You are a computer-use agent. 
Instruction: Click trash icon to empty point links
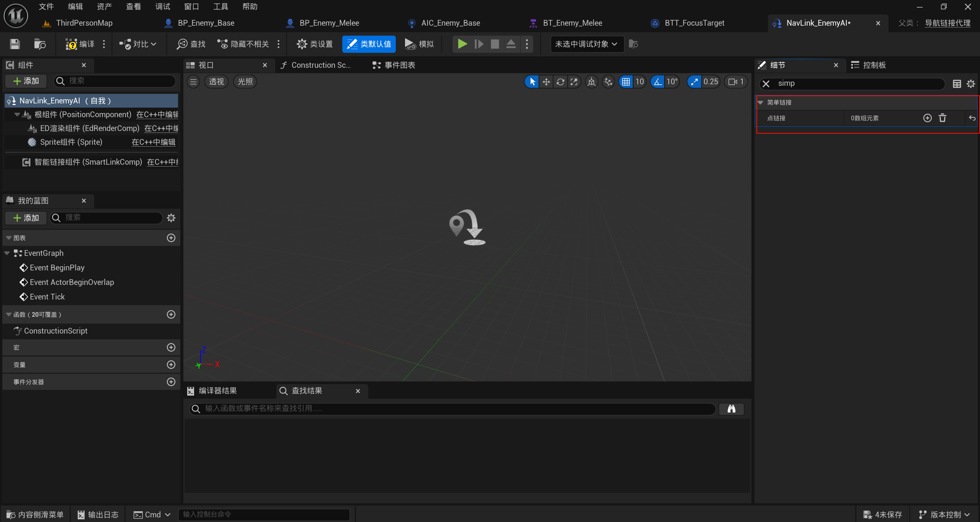[942, 118]
